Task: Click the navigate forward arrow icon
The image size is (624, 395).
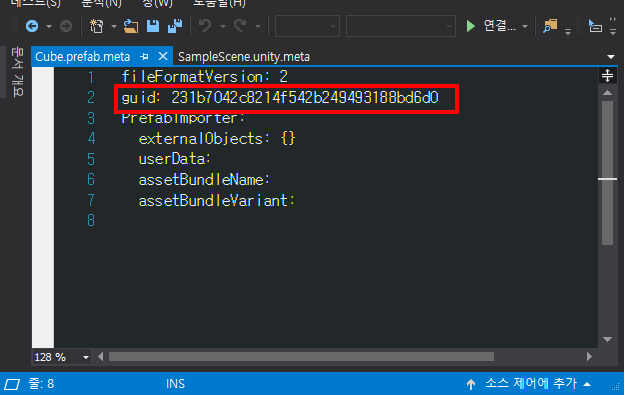Action: tap(66, 26)
